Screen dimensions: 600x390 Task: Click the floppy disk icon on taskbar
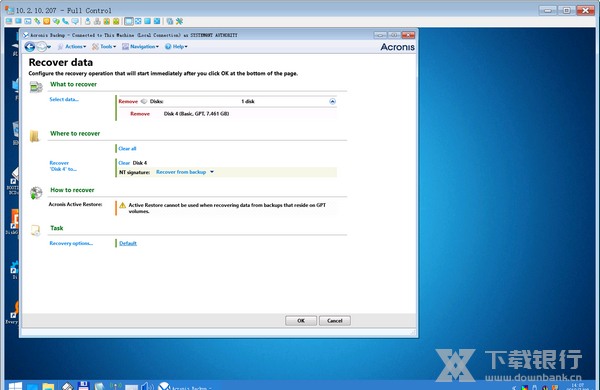point(83,385)
